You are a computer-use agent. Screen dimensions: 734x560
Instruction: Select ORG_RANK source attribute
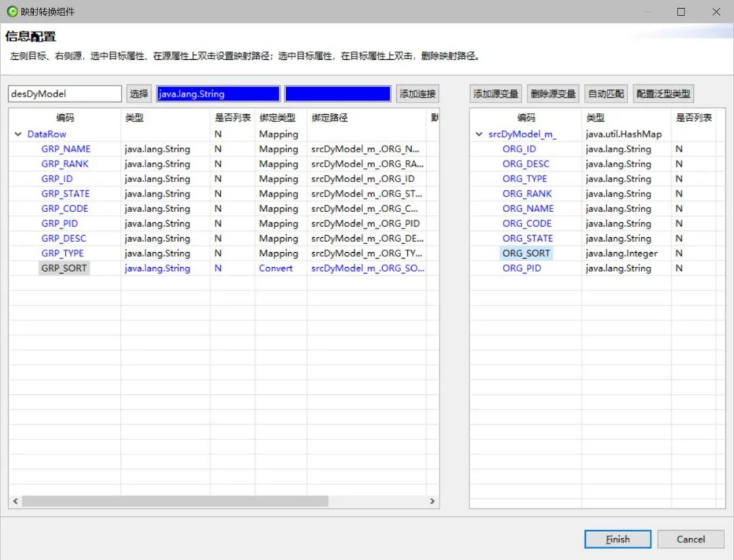pyautogui.click(x=527, y=194)
